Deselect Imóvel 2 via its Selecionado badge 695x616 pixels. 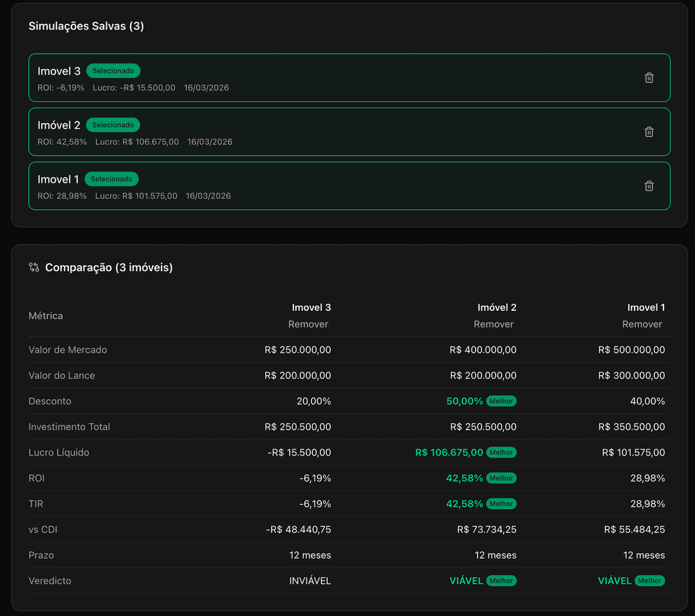coord(113,125)
